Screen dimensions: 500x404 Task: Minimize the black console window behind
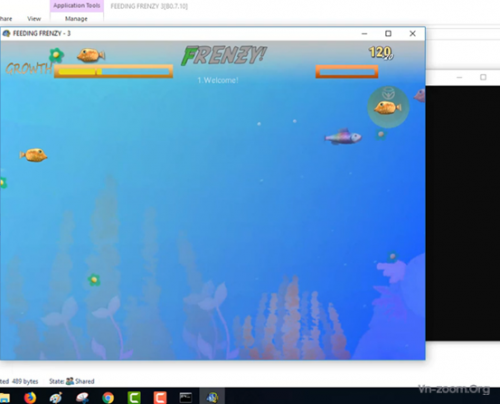coord(459,77)
